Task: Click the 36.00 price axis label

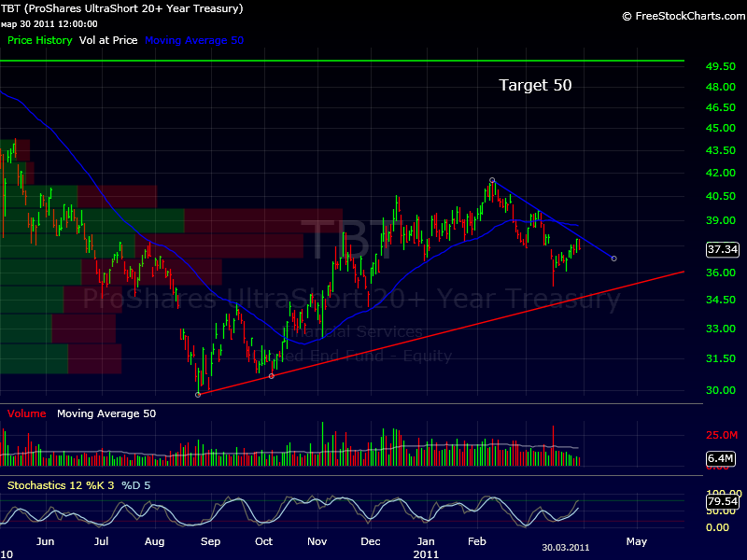Action: [x=721, y=273]
